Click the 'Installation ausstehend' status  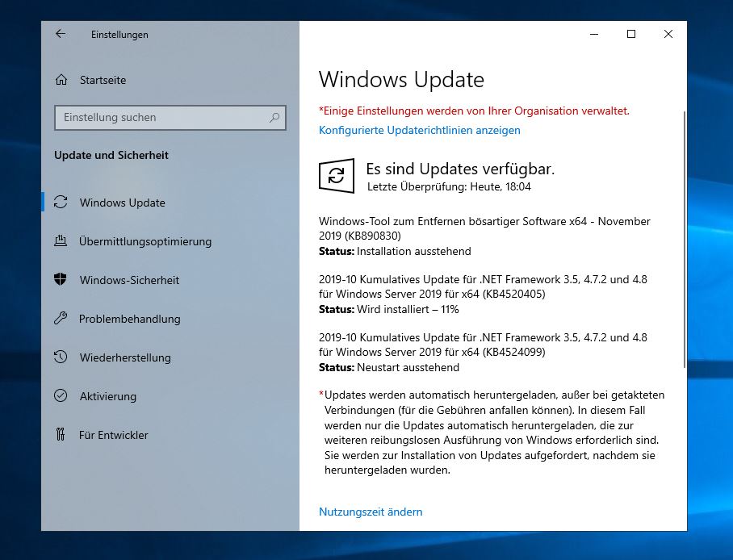[x=413, y=252]
